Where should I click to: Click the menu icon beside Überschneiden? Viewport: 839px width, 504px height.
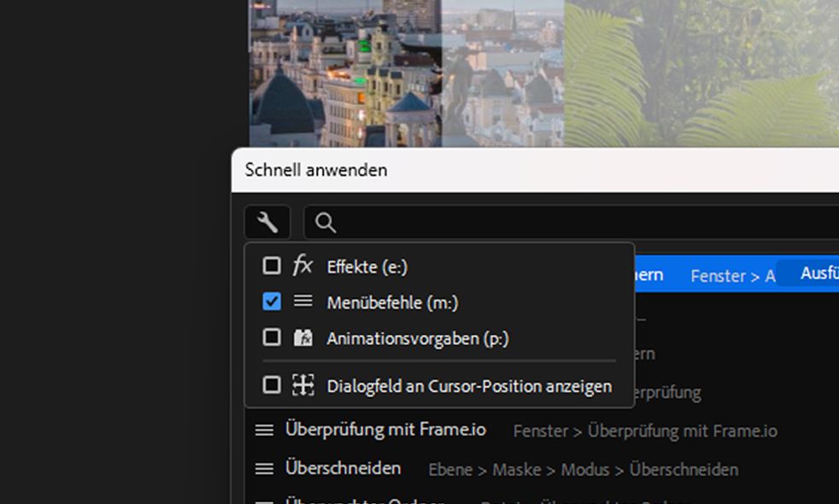pos(265,469)
